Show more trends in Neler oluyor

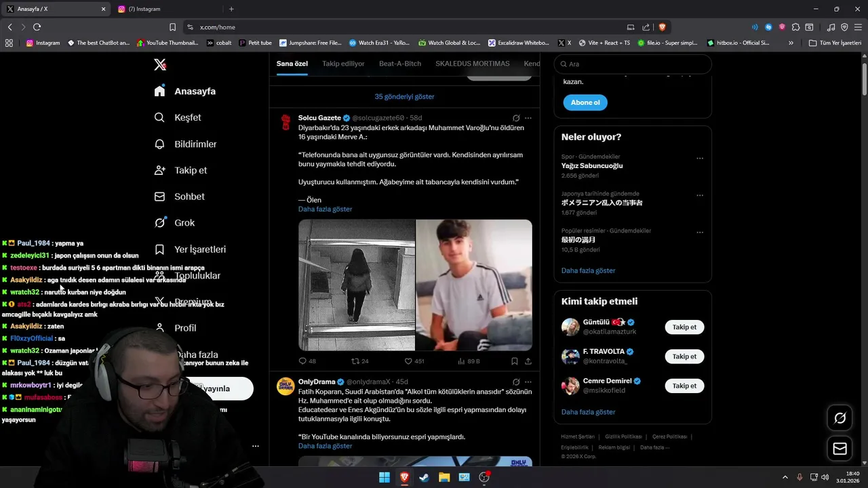588,270
